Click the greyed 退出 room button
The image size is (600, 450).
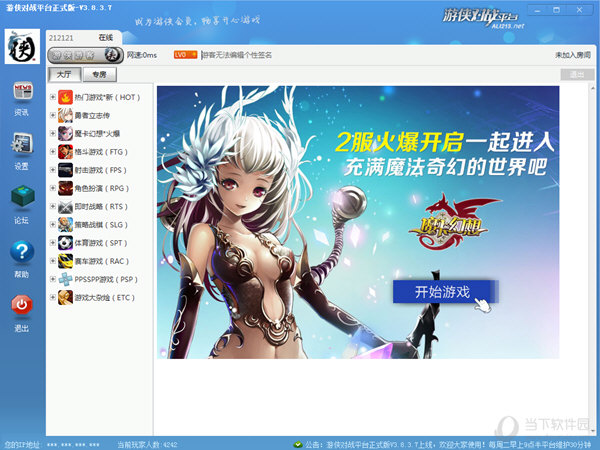pos(577,75)
